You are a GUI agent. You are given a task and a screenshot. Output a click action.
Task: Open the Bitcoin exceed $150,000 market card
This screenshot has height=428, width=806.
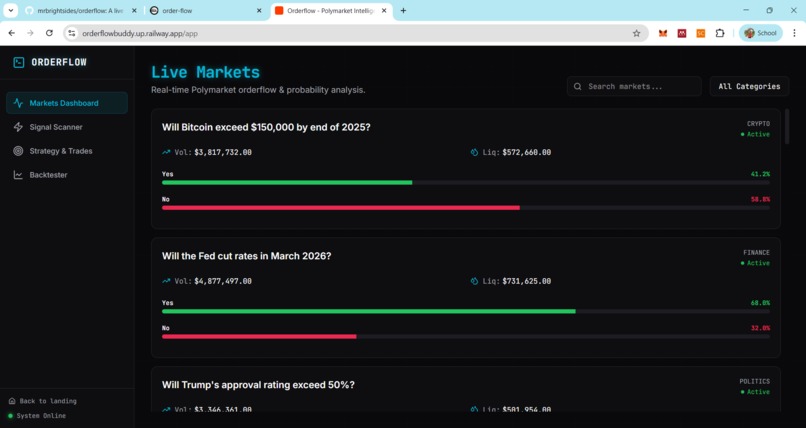click(466, 169)
